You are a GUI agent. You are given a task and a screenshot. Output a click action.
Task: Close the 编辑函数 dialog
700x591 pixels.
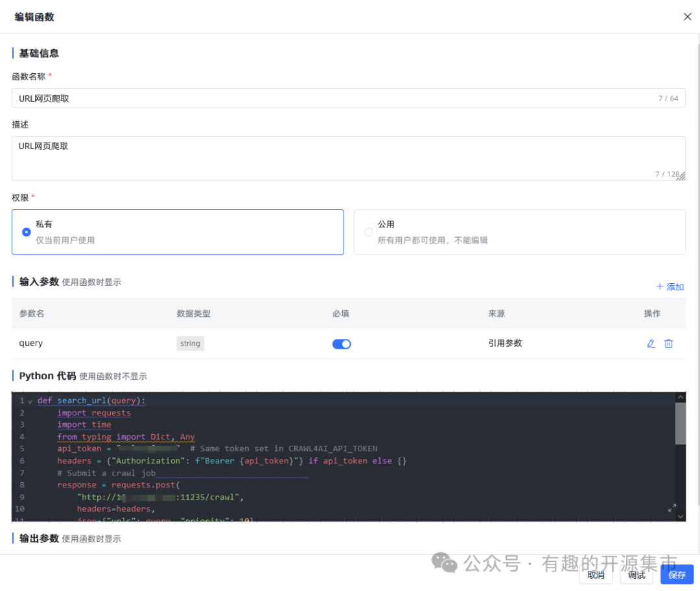coord(687,16)
